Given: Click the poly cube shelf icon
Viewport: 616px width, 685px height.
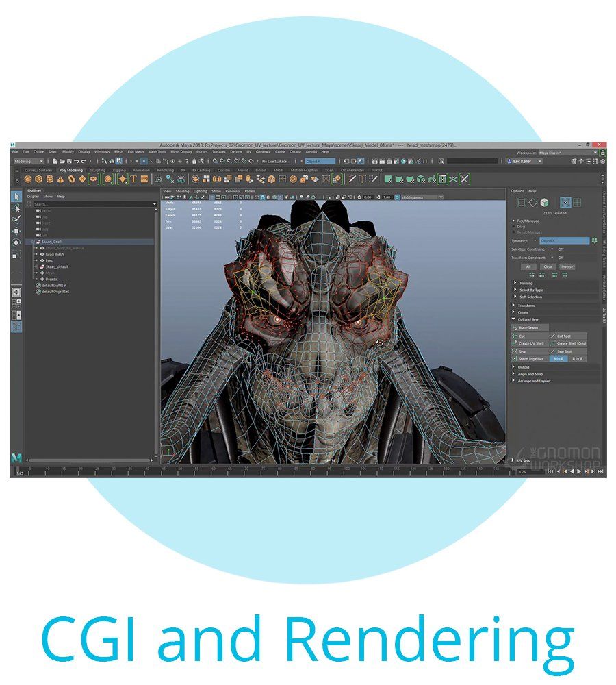Looking at the screenshot, I should pyautogui.click(x=38, y=179).
